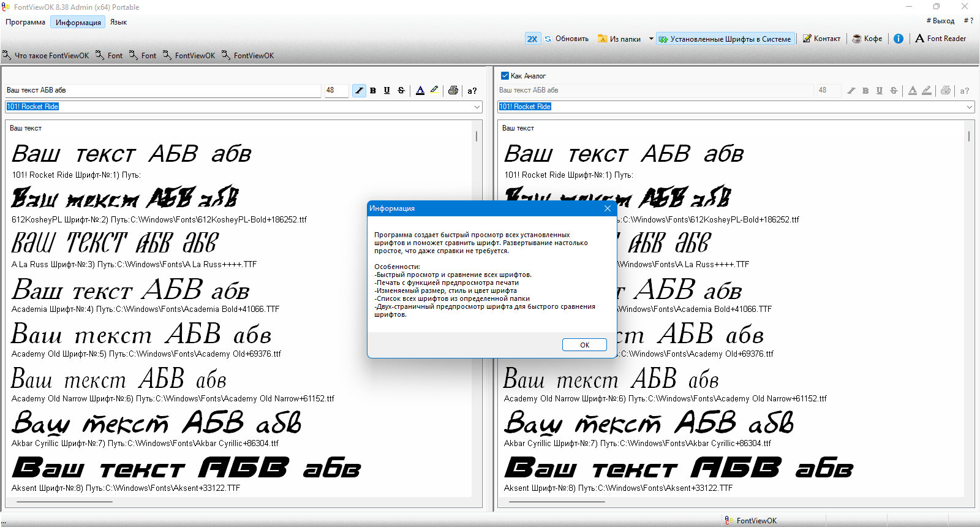Open Font Reader tool
This screenshot has height=527, width=980.
click(x=940, y=39)
